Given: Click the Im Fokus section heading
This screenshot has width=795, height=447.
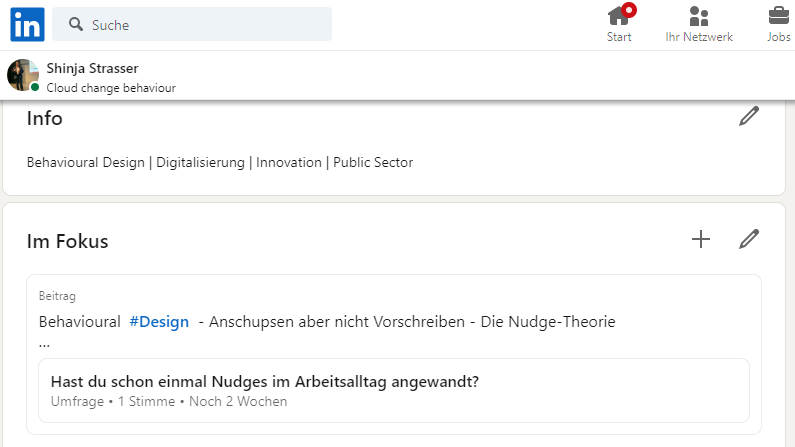Looking at the screenshot, I should pos(67,241).
